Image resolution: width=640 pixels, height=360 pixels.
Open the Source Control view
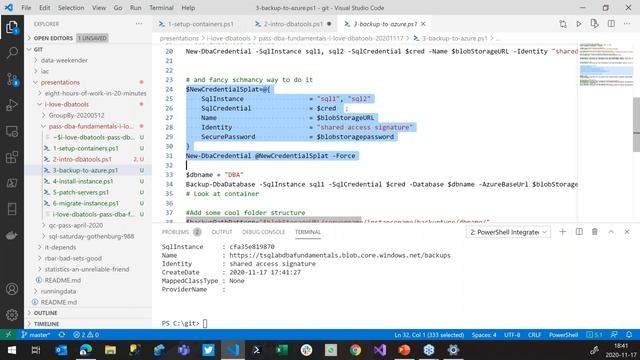click(x=12, y=79)
